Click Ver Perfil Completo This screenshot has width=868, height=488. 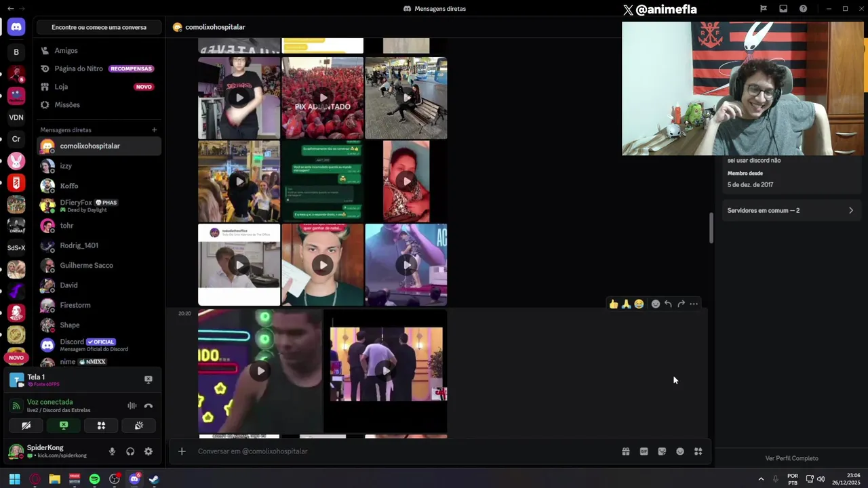pyautogui.click(x=791, y=458)
